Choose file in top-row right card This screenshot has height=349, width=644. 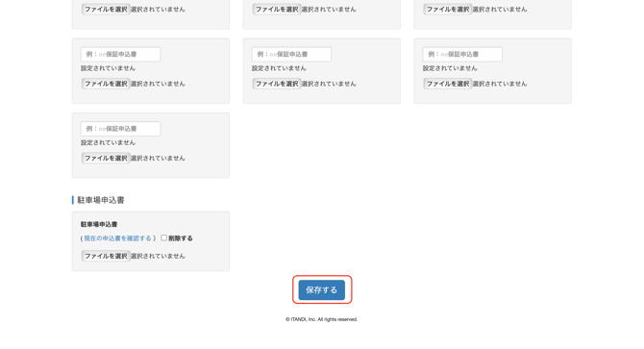pyautogui.click(x=448, y=9)
